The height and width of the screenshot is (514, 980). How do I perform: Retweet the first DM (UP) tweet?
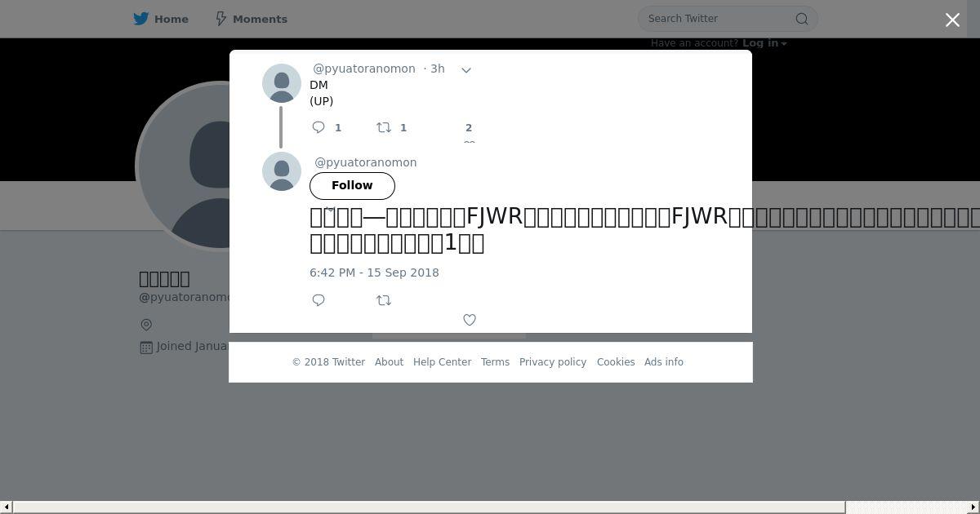(384, 127)
